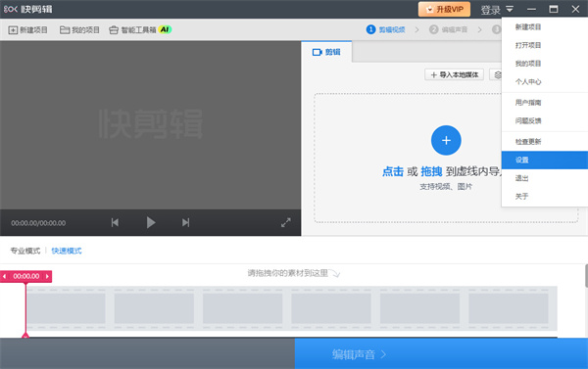Open 设置 from the menu

point(545,160)
